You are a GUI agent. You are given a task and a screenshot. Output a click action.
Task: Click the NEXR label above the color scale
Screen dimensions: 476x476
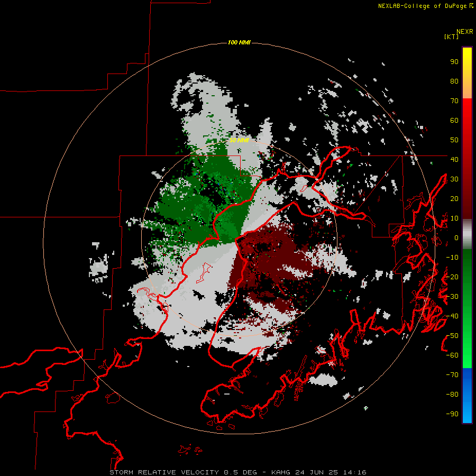click(465, 32)
